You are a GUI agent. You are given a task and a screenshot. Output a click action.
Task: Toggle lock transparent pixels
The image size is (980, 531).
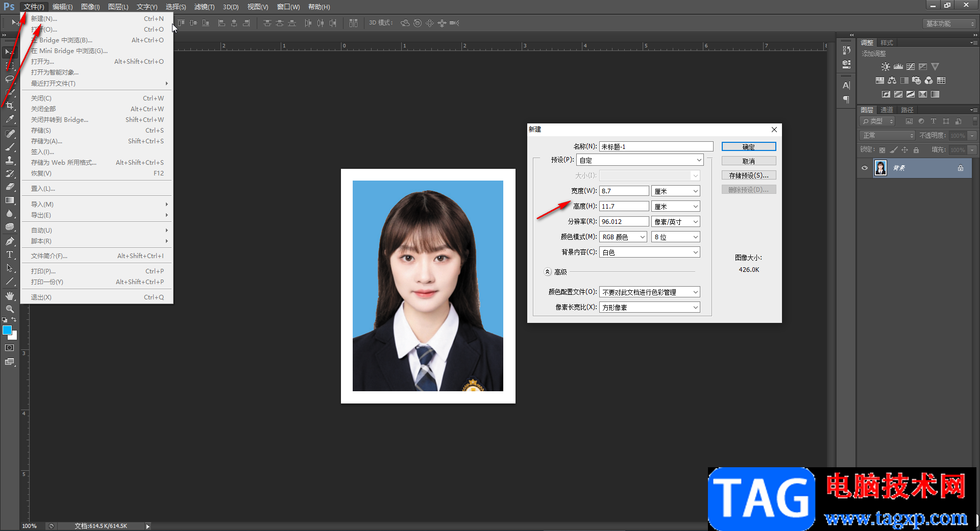click(x=882, y=150)
